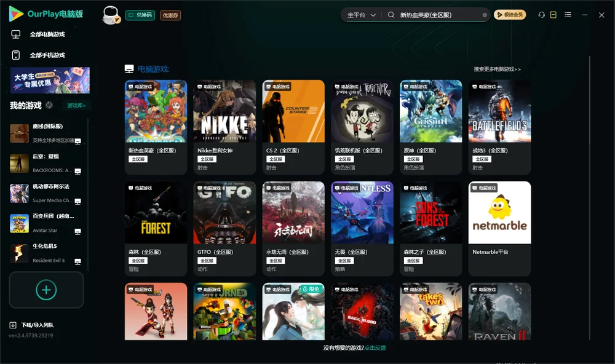Expand the 全平台 platform dropdown
This screenshot has height=364, width=615.
(x=361, y=15)
